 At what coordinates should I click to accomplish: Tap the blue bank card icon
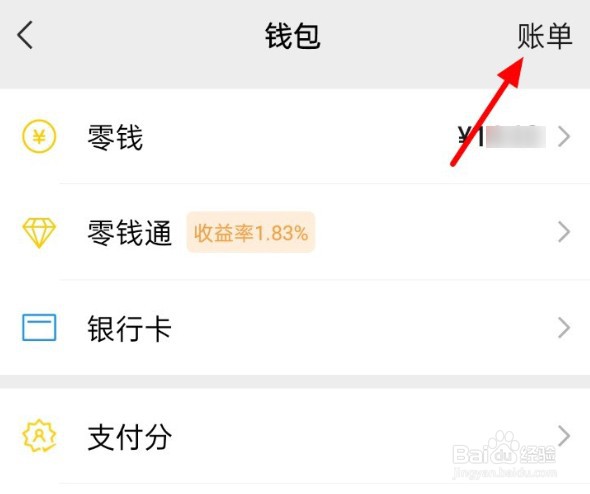pyautogui.click(x=39, y=328)
